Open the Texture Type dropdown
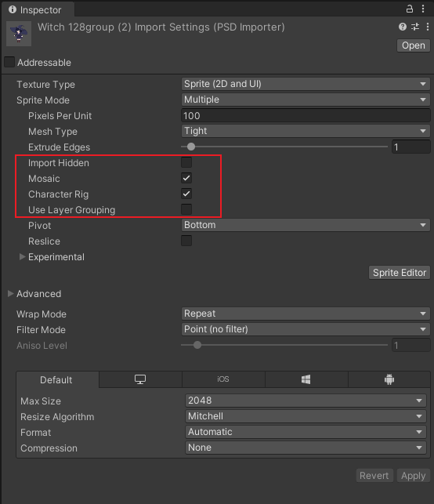434x504 pixels. click(306, 84)
